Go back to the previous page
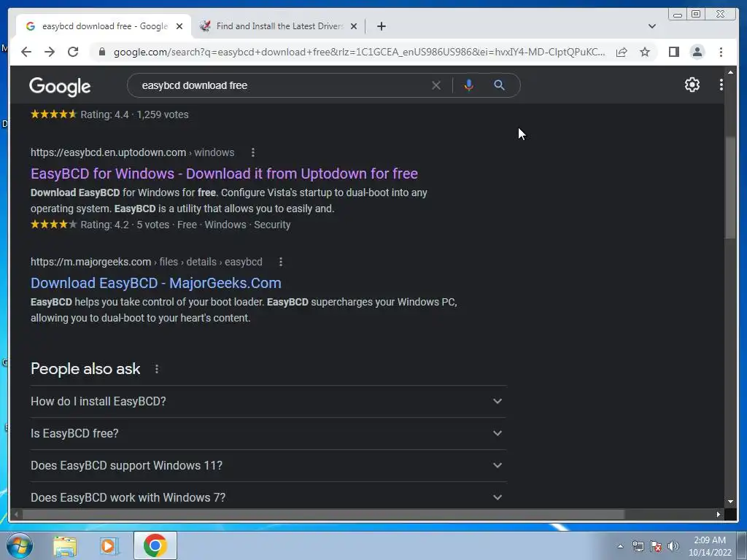 coord(26,52)
